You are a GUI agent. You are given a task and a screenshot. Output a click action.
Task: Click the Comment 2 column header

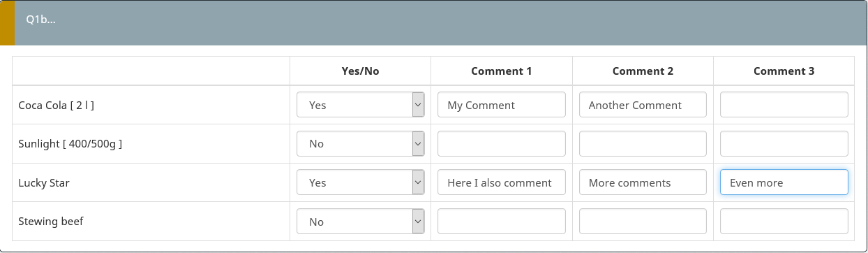(643, 71)
